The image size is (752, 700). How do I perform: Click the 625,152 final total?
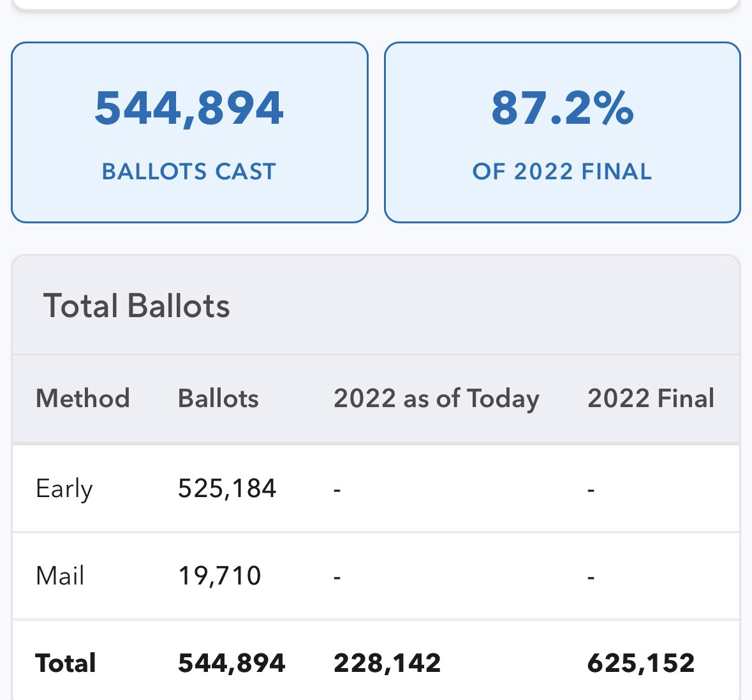pyautogui.click(x=641, y=664)
